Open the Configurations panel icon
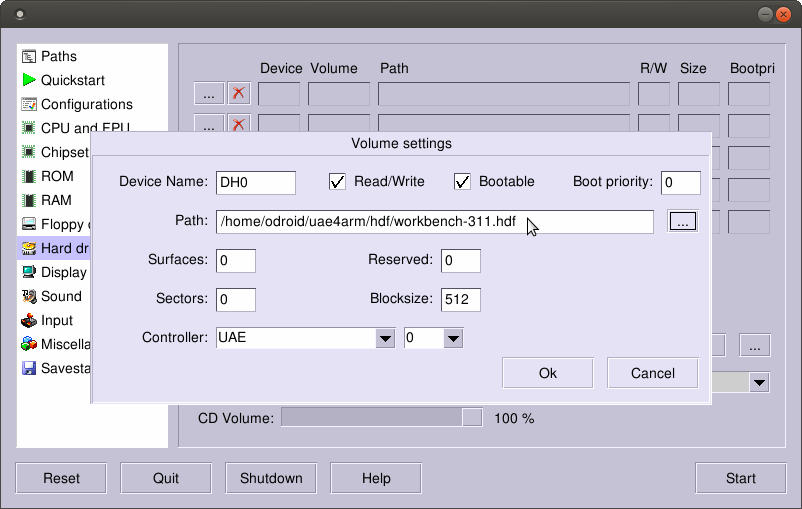 click(29, 104)
